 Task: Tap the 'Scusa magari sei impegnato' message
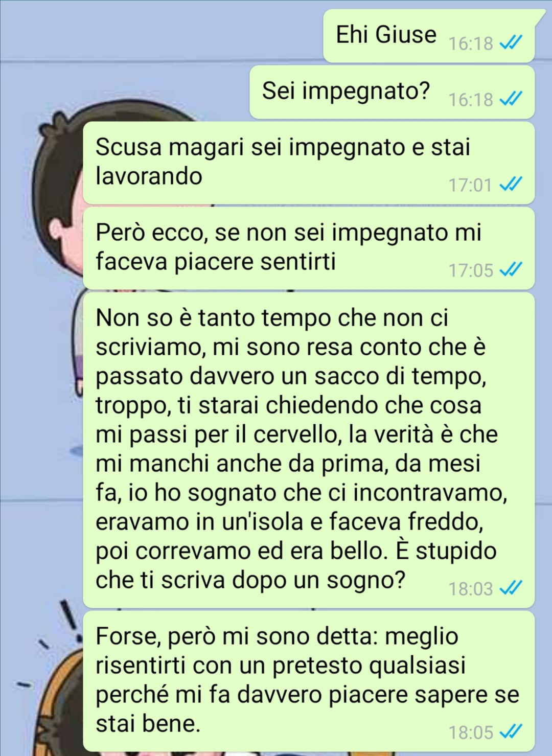[x=309, y=163]
